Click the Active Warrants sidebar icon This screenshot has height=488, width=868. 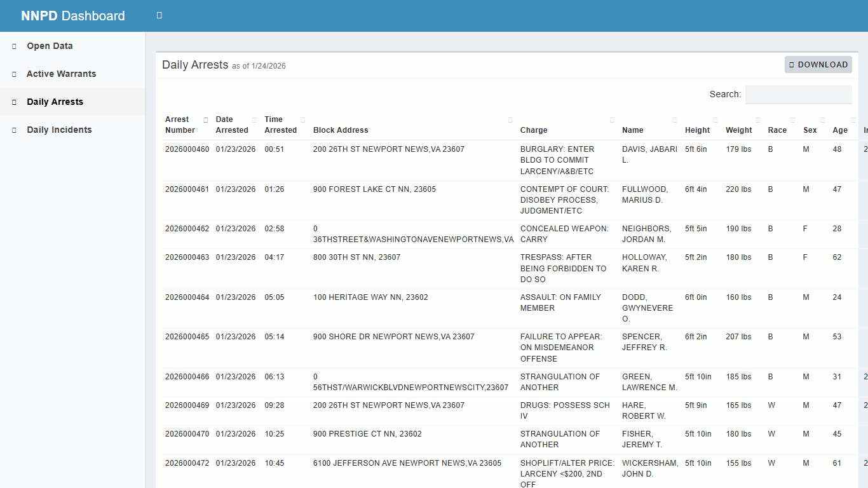13,74
